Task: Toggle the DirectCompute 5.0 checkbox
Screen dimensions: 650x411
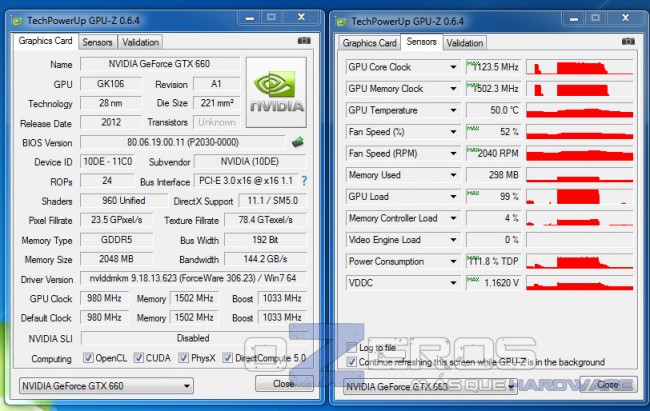Action: tap(227, 357)
